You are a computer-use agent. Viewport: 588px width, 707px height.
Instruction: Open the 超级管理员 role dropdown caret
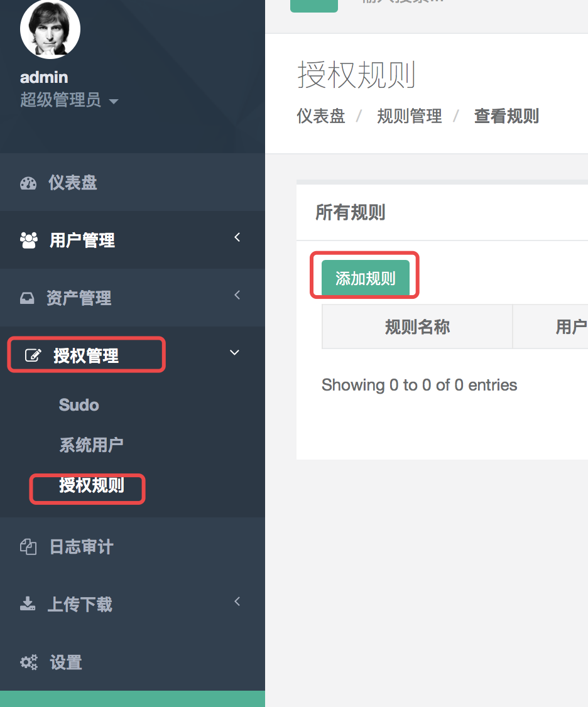[x=114, y=101]
